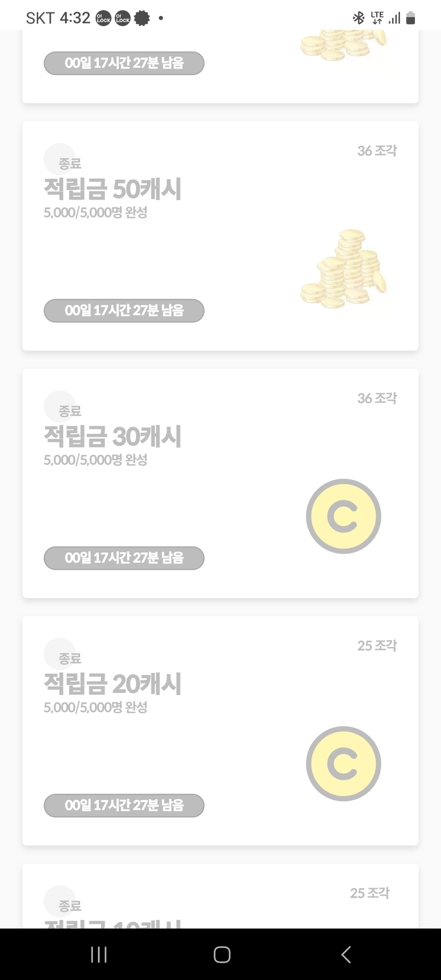Tap the coin pile image in the topmost card
Viewport: 441px width, 980px height.
[343, 45]
